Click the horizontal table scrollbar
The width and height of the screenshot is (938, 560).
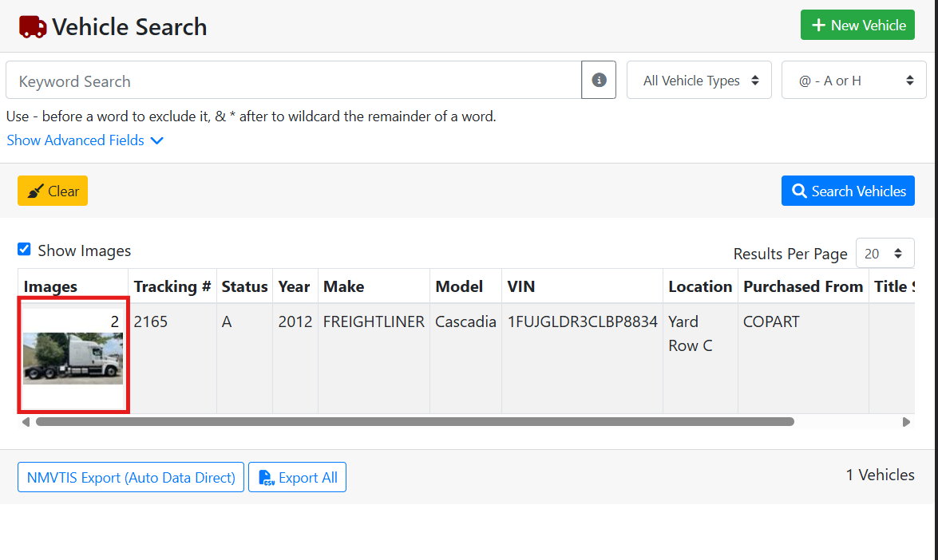pos(415,422)
